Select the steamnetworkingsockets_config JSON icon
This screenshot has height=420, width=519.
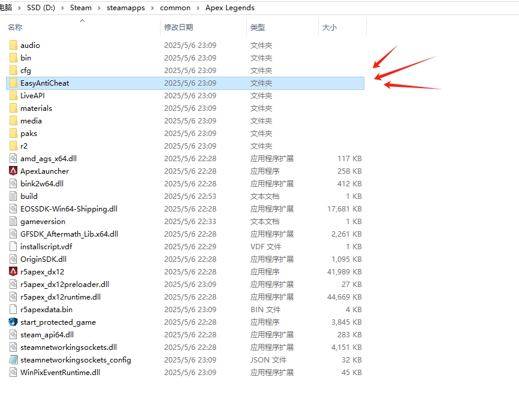tap(13, 359)
